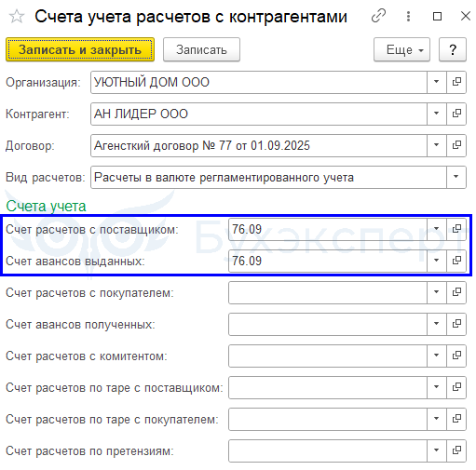The height and width of the screenshot is (470, 476).
Task: Add form to favorites with star icon
Action: pyautogui.click(x=17, y=16)
